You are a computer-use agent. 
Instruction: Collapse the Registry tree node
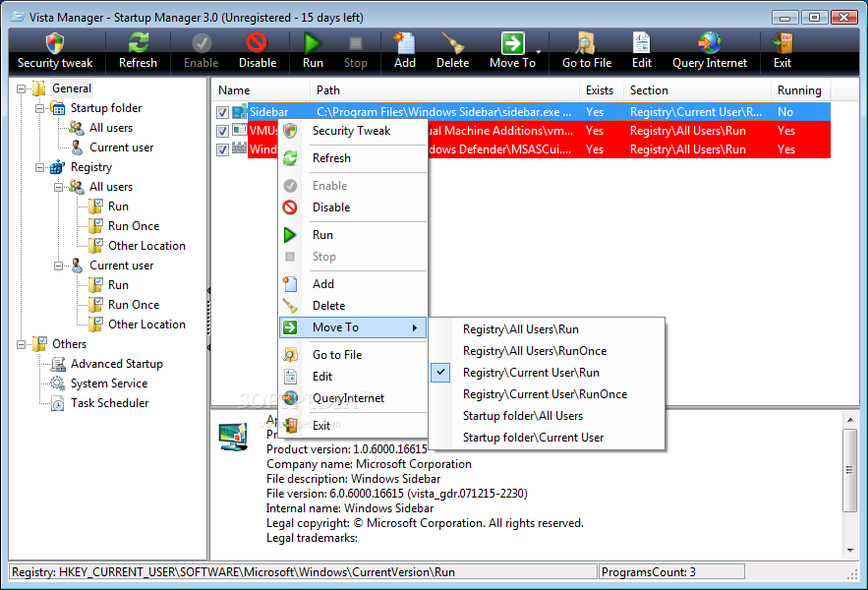[40, 167]
